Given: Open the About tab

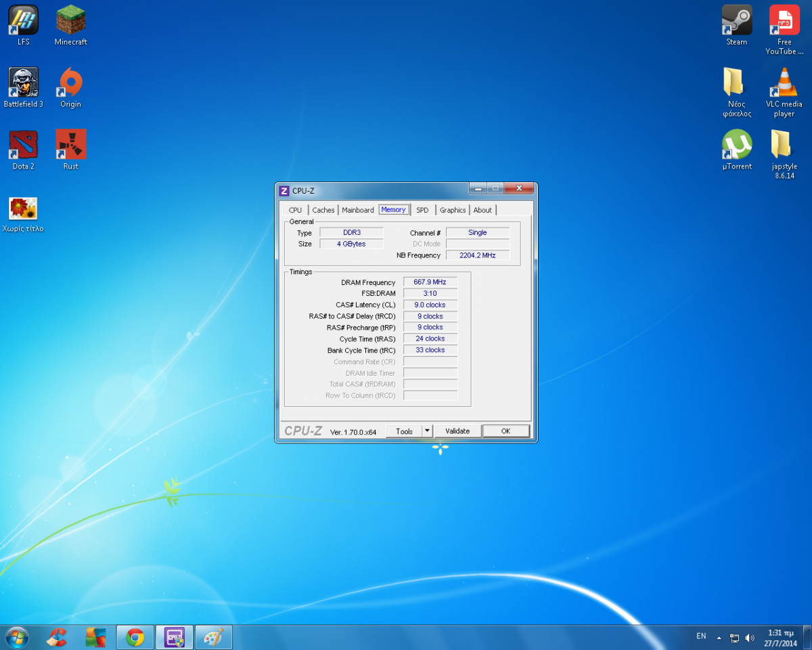Looking at the screenshot, I should pos(483,210).
